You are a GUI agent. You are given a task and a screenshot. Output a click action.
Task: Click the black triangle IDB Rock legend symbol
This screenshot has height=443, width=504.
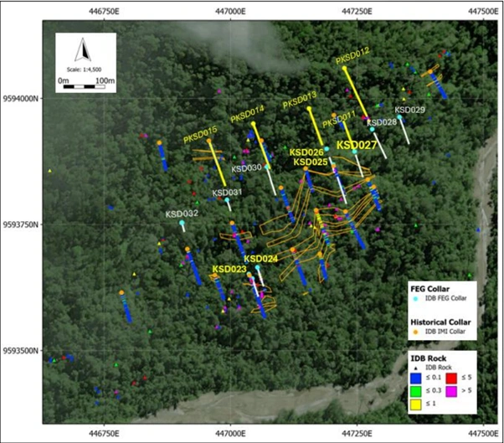(x=416, y=368)
